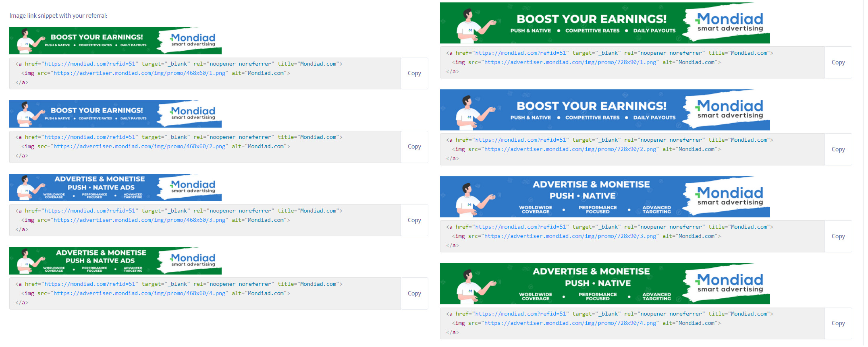Viewport: 868px width, 347px height.
Task: Click the large green Advertise & Monetise banner
Action: point(604,284)
